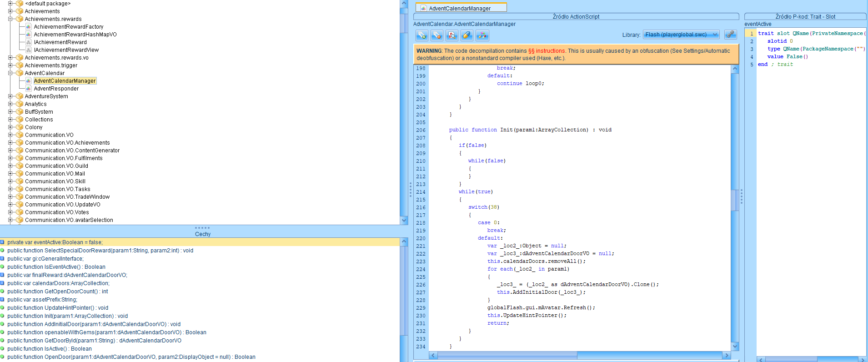
Task: Click the Achievements.rewards package icon
Action: (x=20, y=19)
